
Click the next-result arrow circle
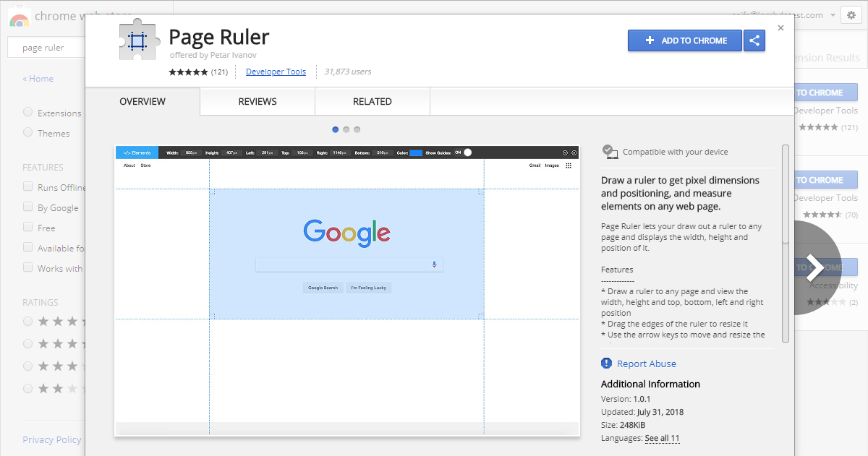pyautogui.click(x=814, y=267)
